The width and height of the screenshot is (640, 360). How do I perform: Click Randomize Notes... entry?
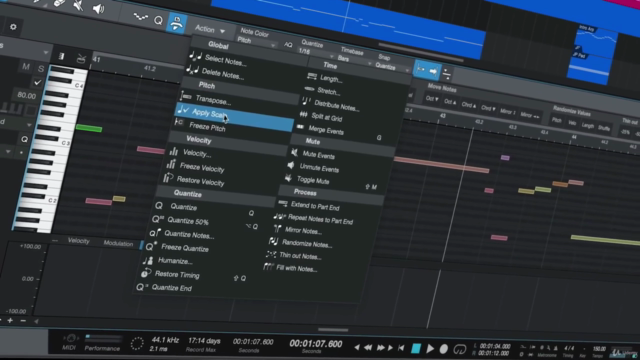tap(307, 244)
